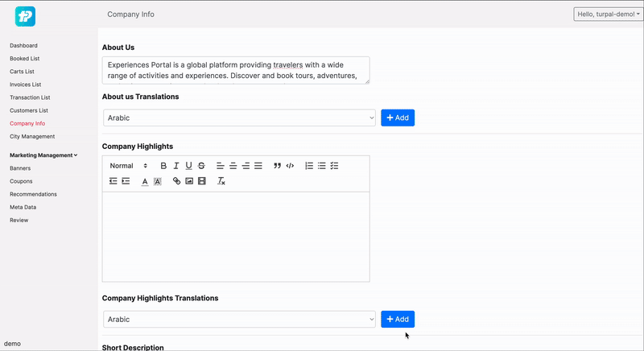Viewport: 644px width, 351px height.
Task: Apply italic formatting in the editor toolbar
Action: tap(176, 166)
